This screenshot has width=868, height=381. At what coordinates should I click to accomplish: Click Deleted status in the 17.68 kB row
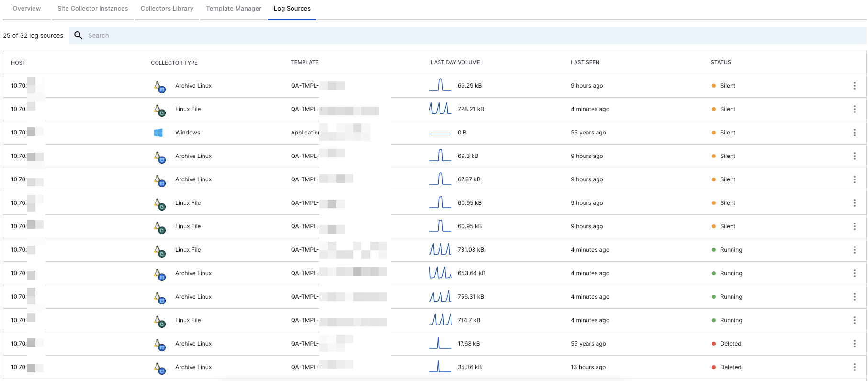pos(727,344)
